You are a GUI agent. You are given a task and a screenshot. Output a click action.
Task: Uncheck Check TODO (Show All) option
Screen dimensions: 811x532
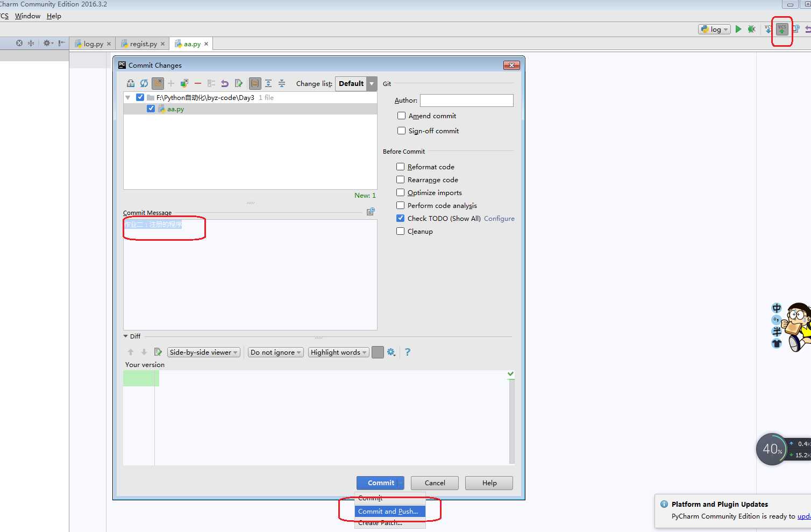click(x=400, y=218)
